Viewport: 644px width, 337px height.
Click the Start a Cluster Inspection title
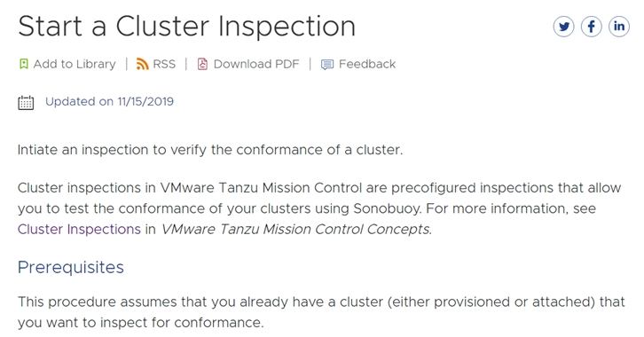(x=187, y=27)
